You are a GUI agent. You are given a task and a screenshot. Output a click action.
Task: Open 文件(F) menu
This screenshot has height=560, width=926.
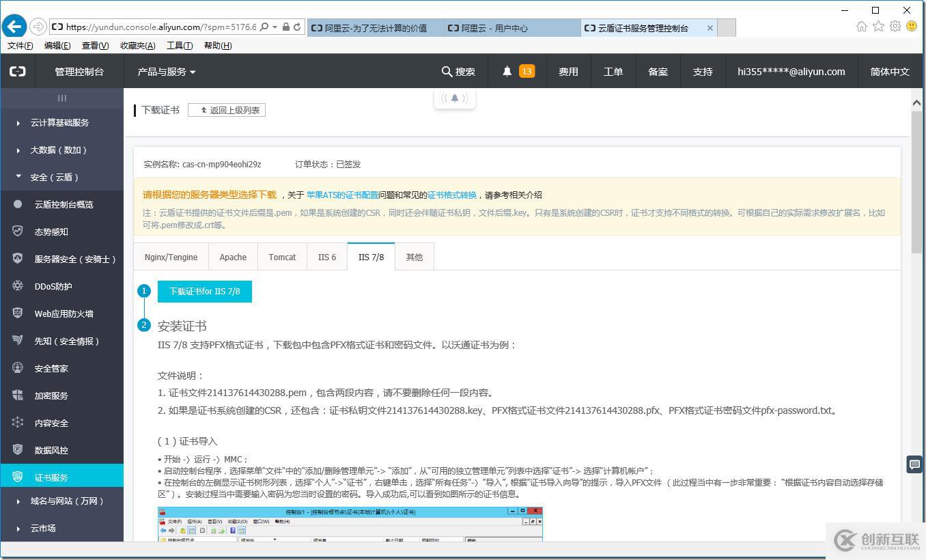point(20,46)
